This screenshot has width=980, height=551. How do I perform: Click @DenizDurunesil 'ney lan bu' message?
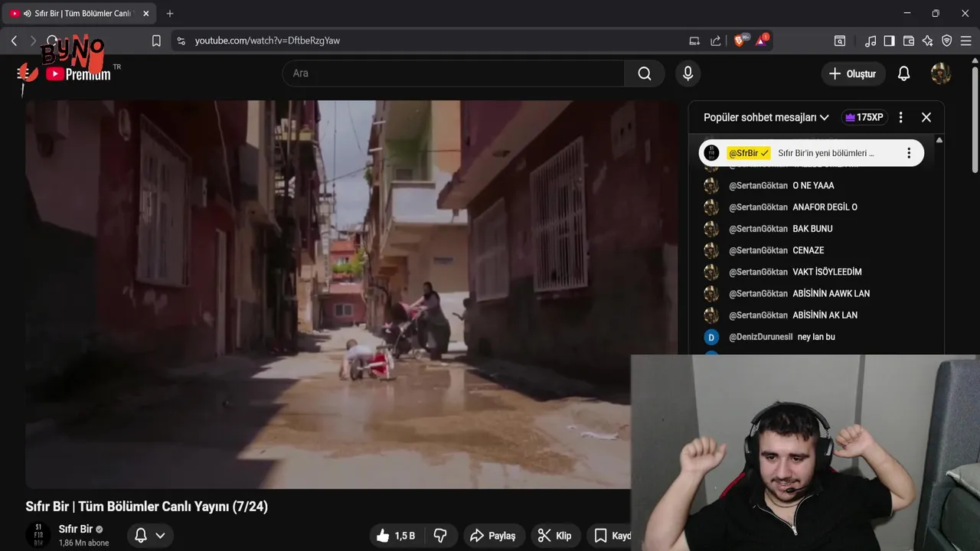point(816,337)
